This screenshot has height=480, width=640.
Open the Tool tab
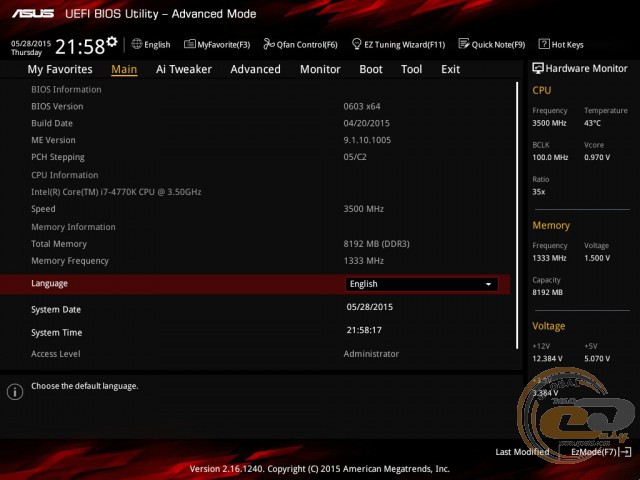point(411,69)
